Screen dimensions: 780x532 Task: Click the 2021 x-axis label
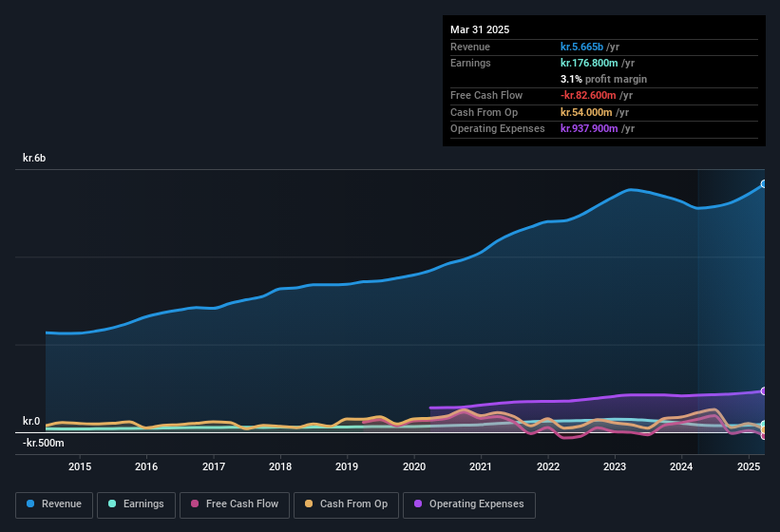point(481,466)
